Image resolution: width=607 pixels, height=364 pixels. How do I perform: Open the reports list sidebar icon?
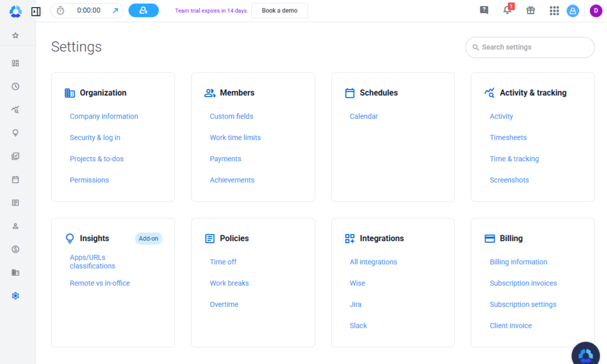point(15,203)
